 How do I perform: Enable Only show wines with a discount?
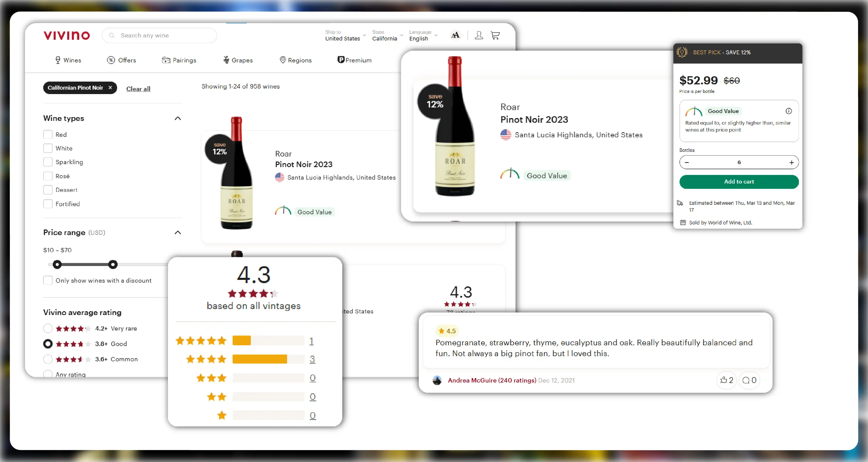[x=48, y=281]
